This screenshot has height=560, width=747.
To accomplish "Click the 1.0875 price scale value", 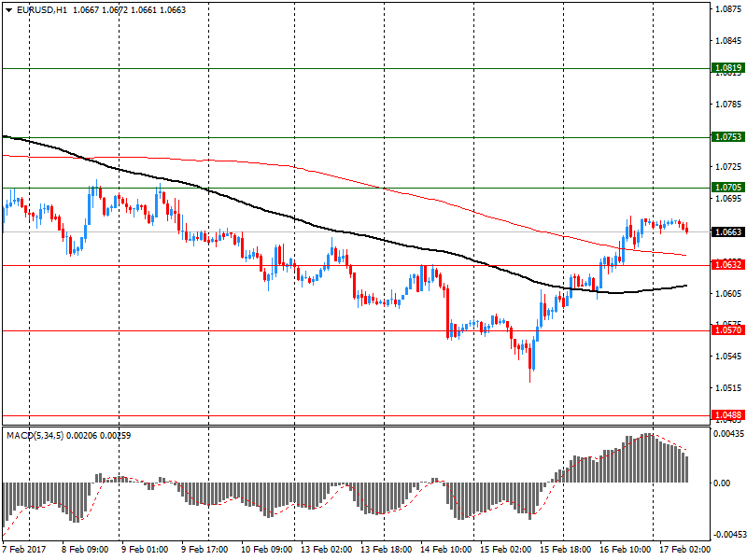I will (729, 9).
